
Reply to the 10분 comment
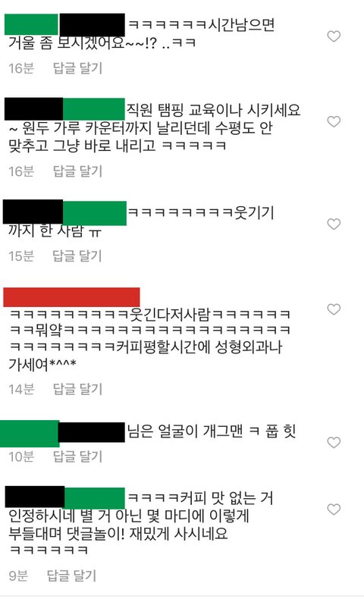pyautogui.click(x=77, y=456)
